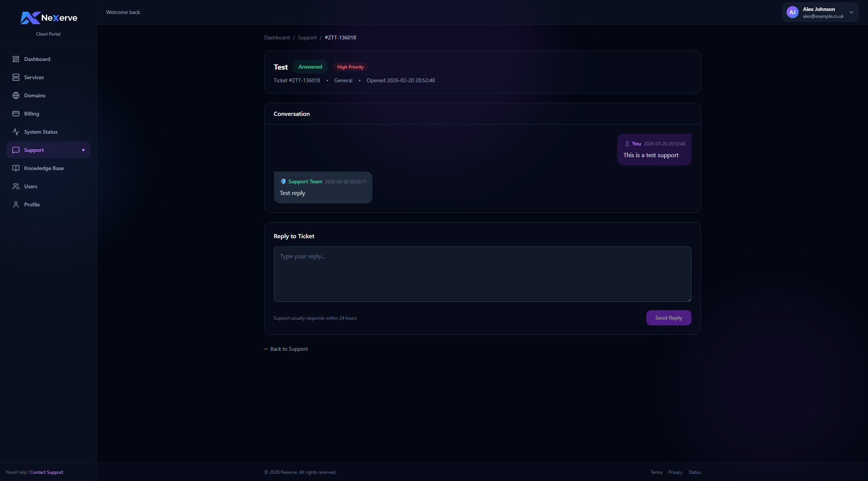The width and height of the screenshot is (868, 481).
Task: Select the Billing credit card icon
Action: pos(16,113)
